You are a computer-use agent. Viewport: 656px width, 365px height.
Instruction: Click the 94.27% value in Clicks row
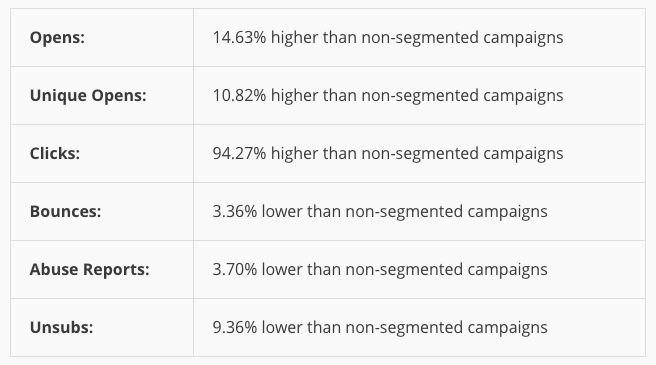click(239, 154)
